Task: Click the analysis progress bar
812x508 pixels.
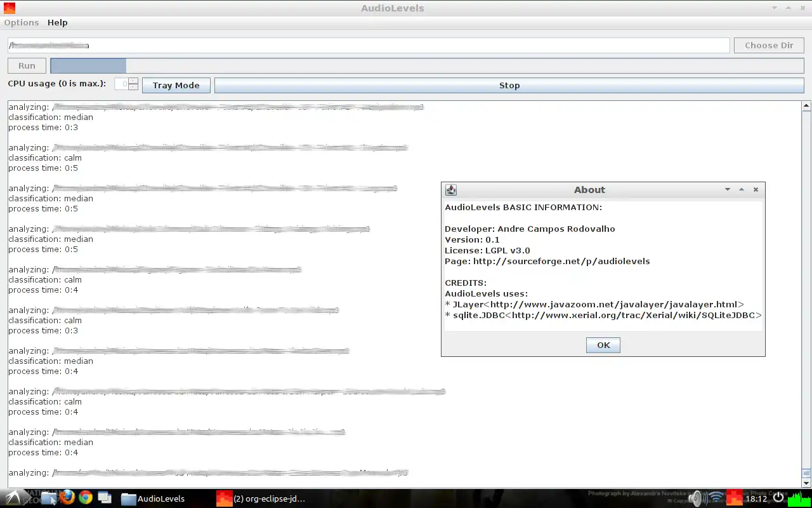Action: [x=427, y=65]
